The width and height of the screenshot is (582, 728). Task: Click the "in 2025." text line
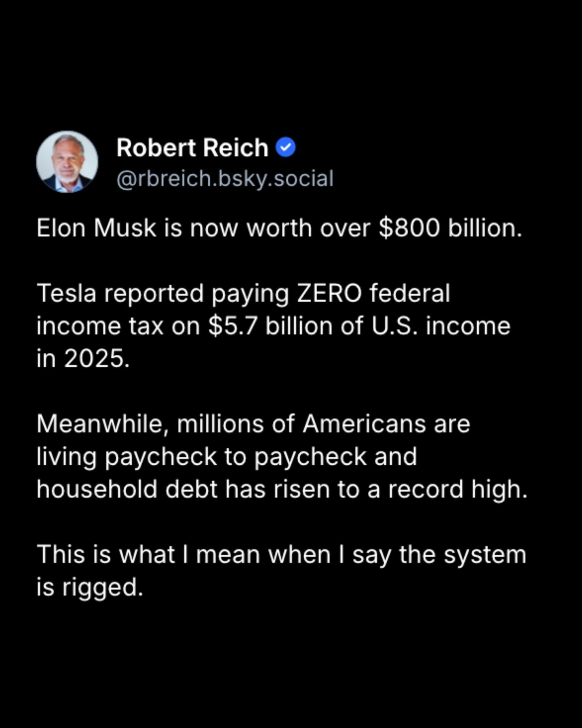tap(83, 359)
